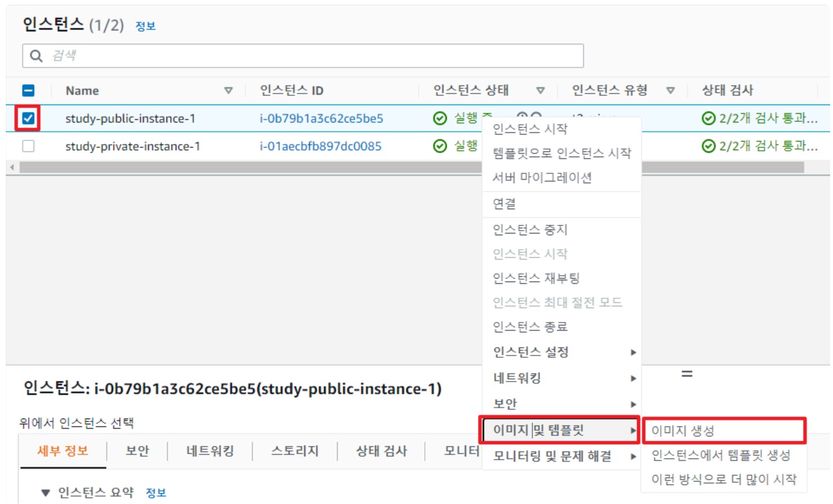Screen dimensions: 833x504
Task: Sort by instance type column arrow
Action: (671, 91)
